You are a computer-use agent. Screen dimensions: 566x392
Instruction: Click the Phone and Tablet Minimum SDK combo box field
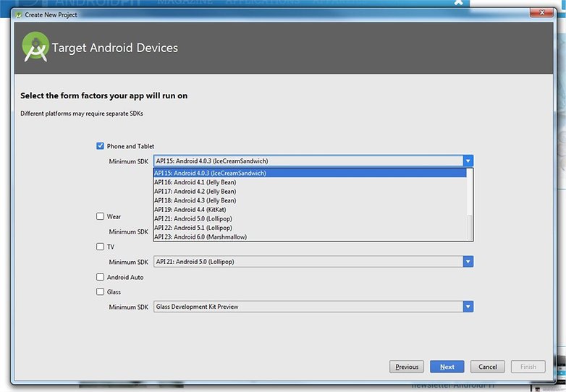click(313, 161)
